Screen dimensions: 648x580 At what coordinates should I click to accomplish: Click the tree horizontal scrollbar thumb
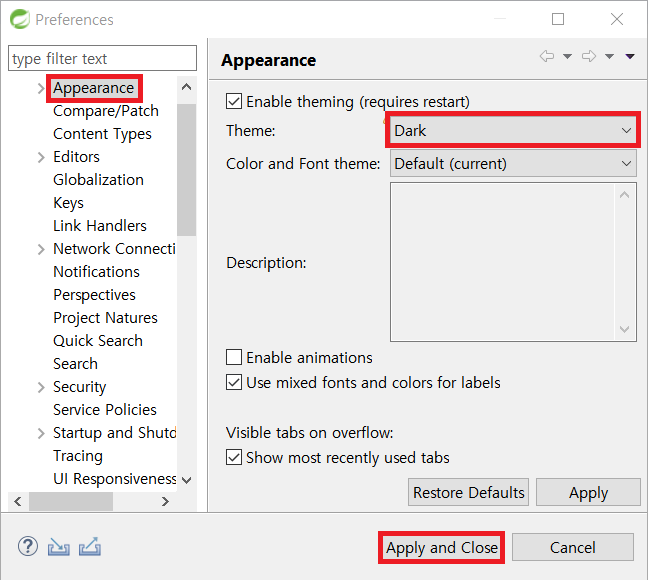click(71, 501)
